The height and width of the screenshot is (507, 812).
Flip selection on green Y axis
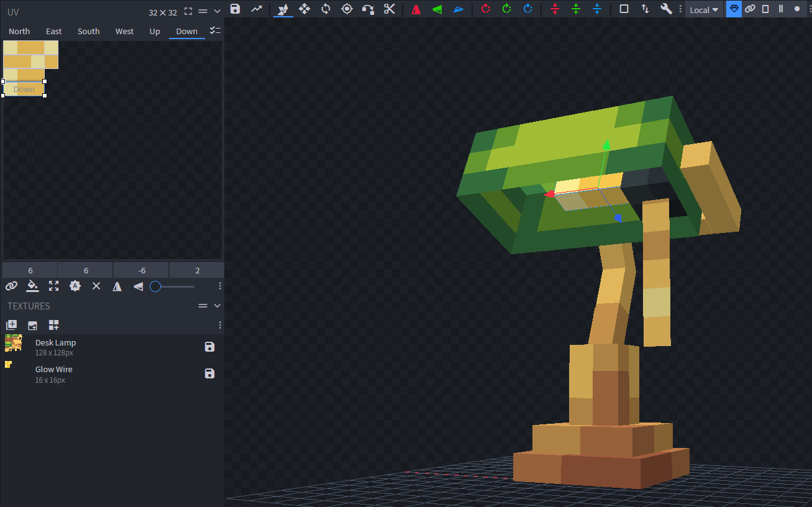click(437, 9)
